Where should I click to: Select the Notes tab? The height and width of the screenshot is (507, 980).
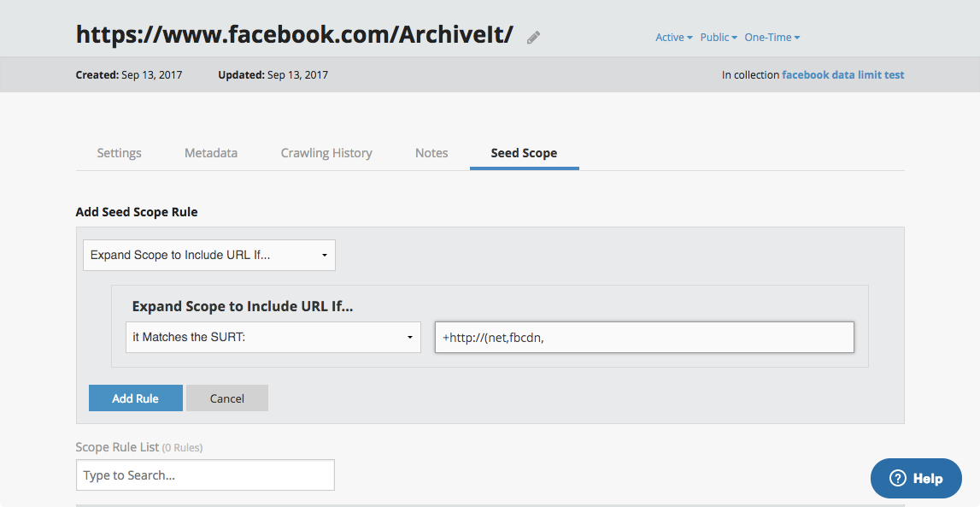point(431,153)
